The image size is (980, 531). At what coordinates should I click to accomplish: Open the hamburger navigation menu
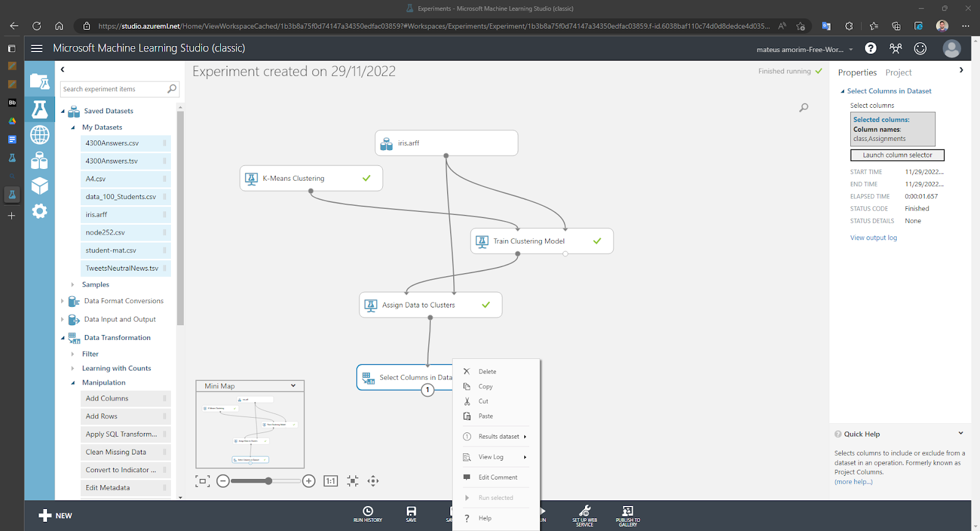click(x=37, y=48)
